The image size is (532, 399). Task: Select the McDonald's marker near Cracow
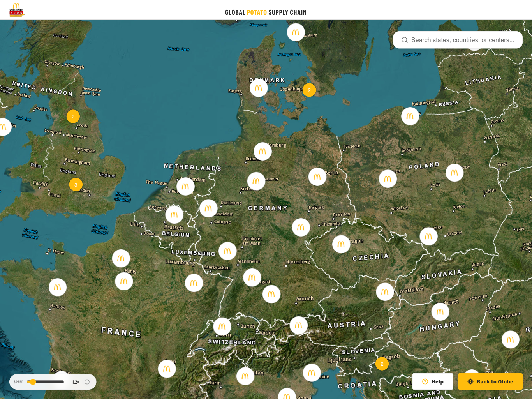[429, 236]
